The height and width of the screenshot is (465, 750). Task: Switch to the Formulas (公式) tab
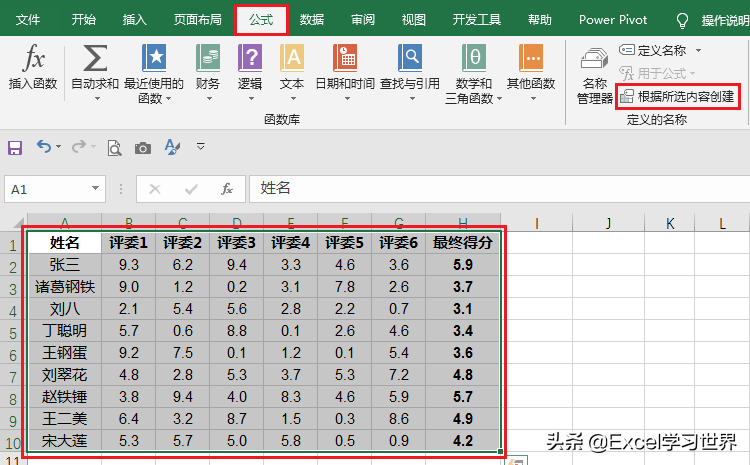[261, 20]
